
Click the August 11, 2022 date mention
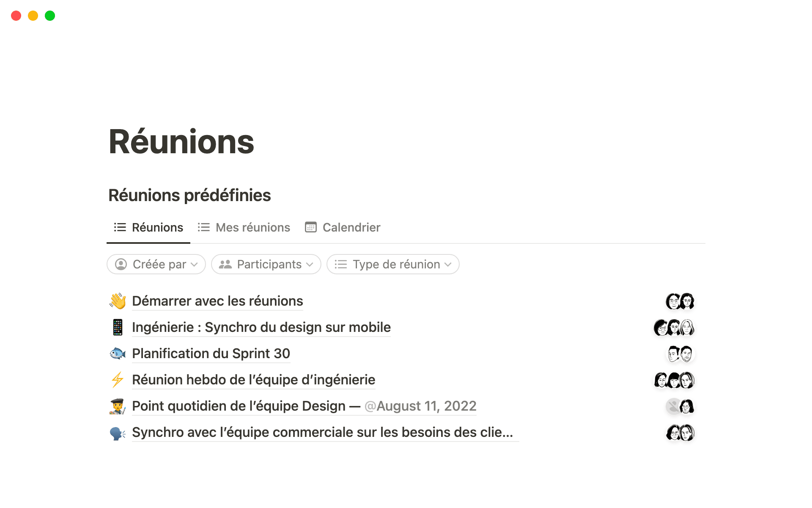coord(421,406)
